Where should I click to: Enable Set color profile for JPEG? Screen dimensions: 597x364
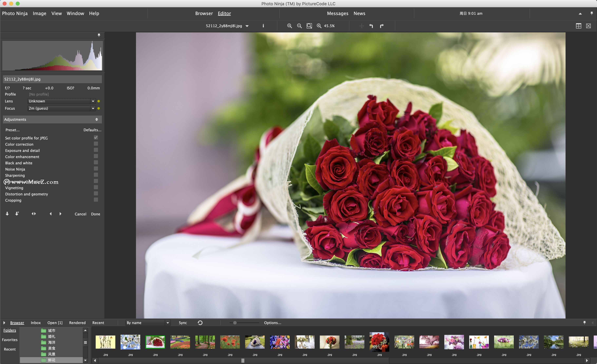click(96, 138)
